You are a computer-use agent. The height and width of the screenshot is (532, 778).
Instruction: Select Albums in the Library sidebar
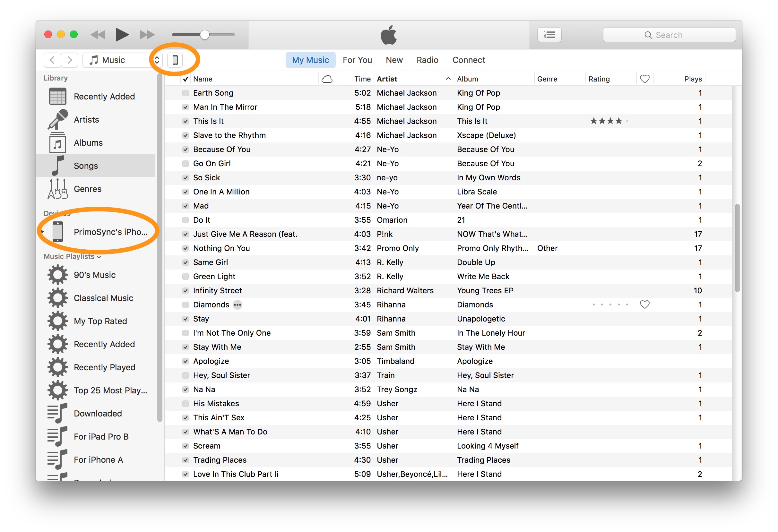pyautogui.click(x=95, y=142)
